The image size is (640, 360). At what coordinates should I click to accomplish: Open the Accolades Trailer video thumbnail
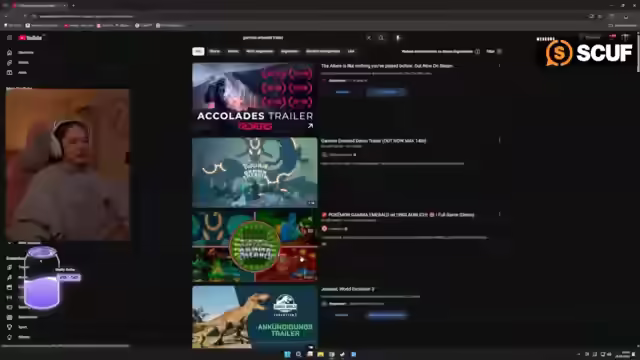[x=255, y=98]
